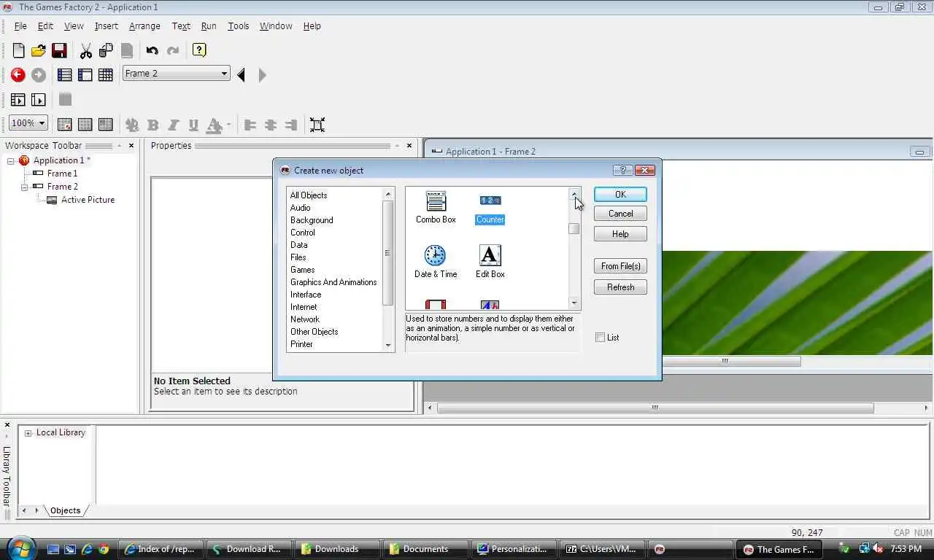934x560 pixels.
Task: Open Downloads window from taskbar
Action: pos(338,549)
